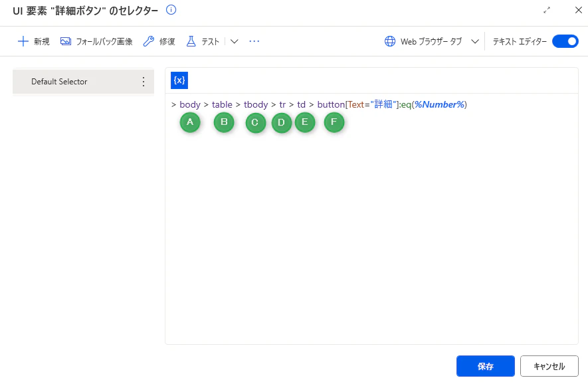Open Default Selector's vertical three-dot menu

coord(144,82)
